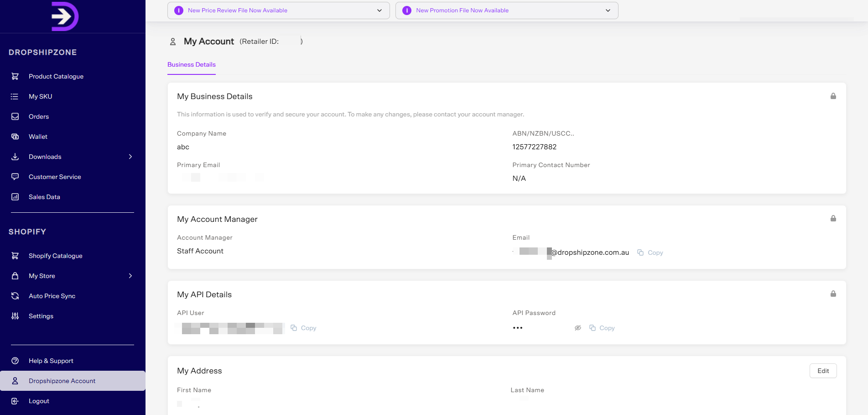The image size is (868, 415).
Task: Click lock icon in My Account Manager
Action: point(833,218)
